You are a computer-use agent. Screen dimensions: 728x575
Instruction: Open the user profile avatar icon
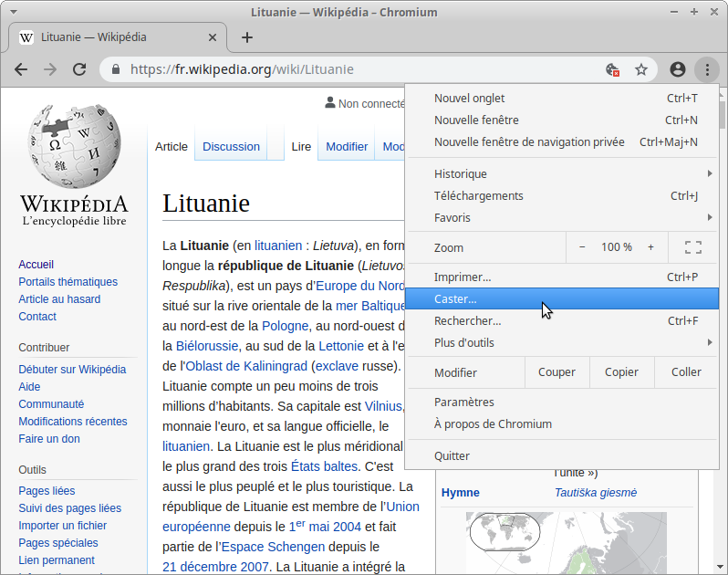click(677, 69)
